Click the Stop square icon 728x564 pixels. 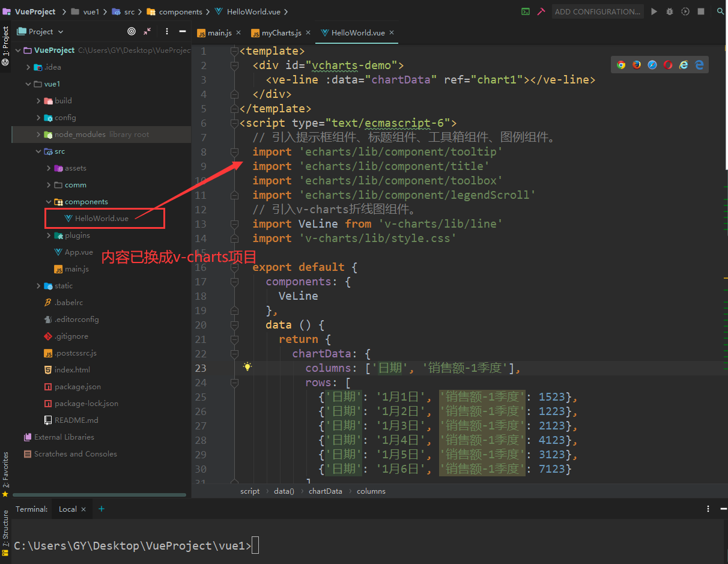(x=701, y=11)
